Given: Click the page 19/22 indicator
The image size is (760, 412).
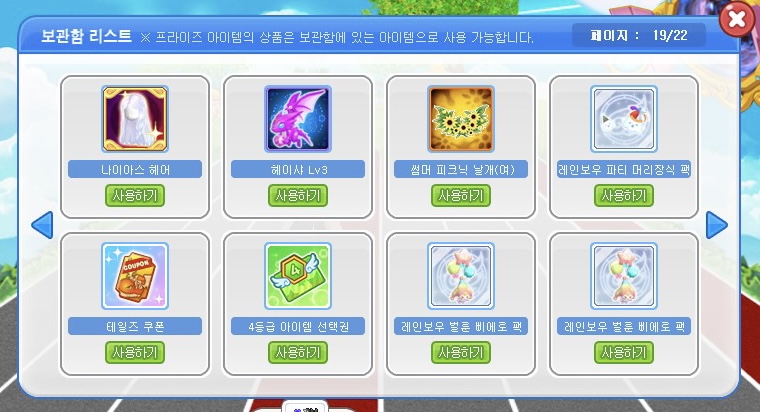Looking at the screenshot, I should tap(639, 35).
